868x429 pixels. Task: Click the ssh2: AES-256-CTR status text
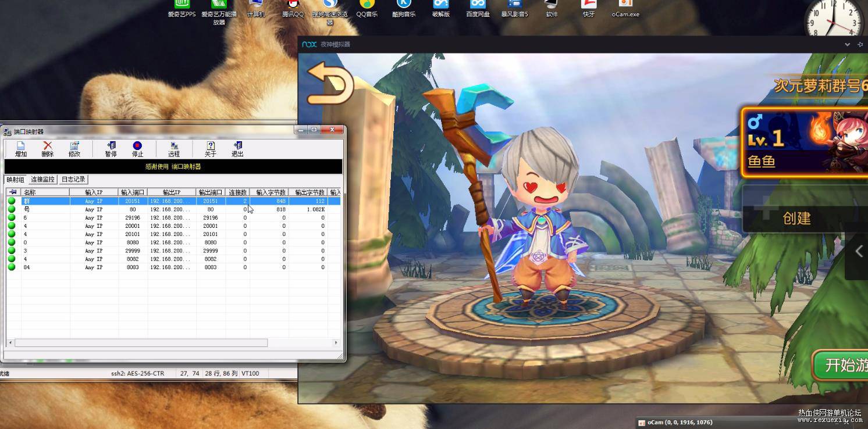pyautogui.click(x=137, y=373)
